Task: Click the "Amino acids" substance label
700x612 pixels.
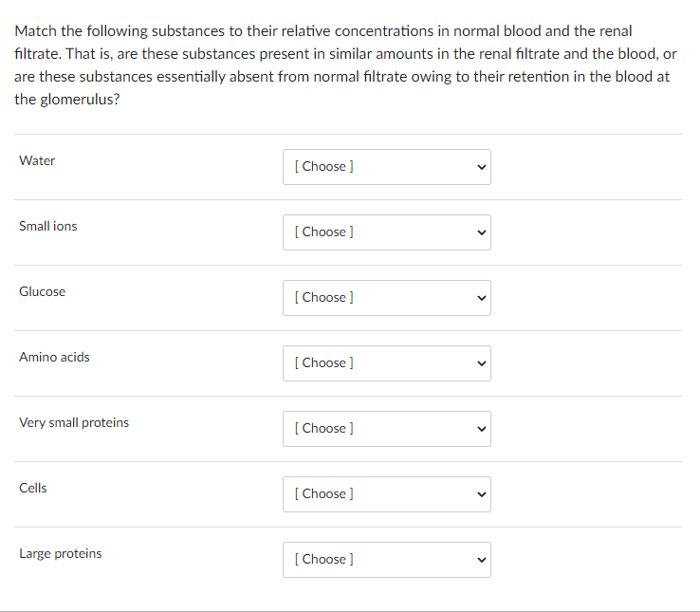Action: tap(54, 357)
